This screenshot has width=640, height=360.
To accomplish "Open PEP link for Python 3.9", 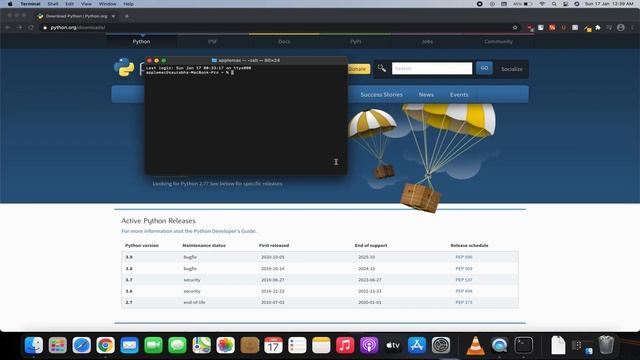I will [464, 257].
